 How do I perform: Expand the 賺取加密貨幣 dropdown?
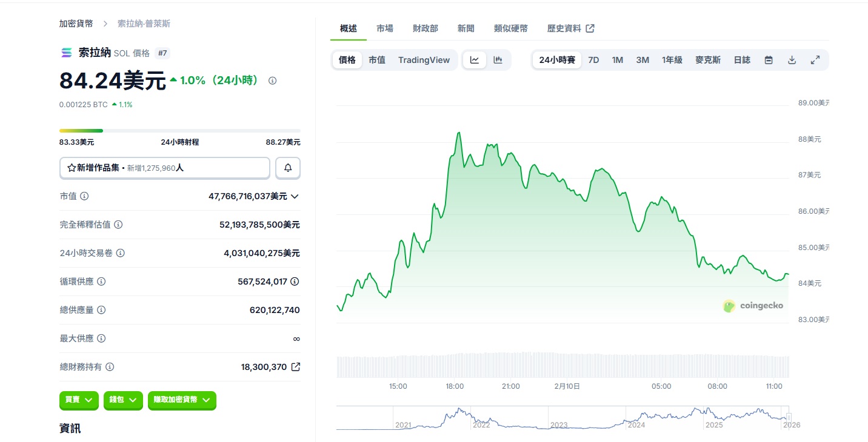[182, 400]
